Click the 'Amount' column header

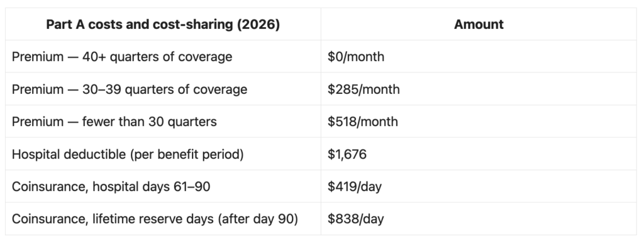[x=479, y=25]
